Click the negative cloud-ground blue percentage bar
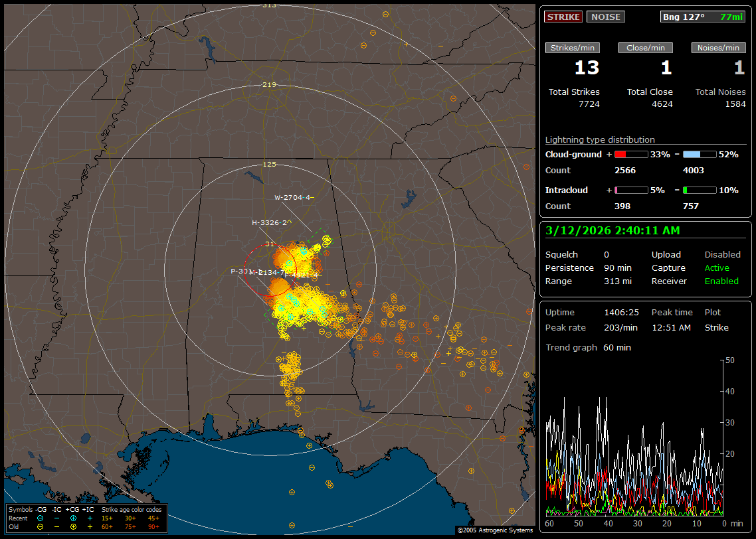This screenshot has height=539, width=756. point(700,154)
